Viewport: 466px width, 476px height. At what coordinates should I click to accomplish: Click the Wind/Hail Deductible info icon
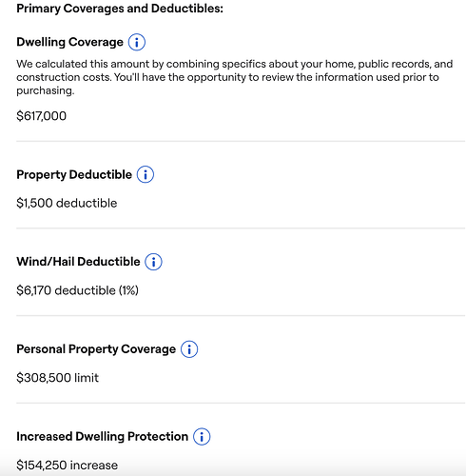pyautogui.click(x=153, y=262)
